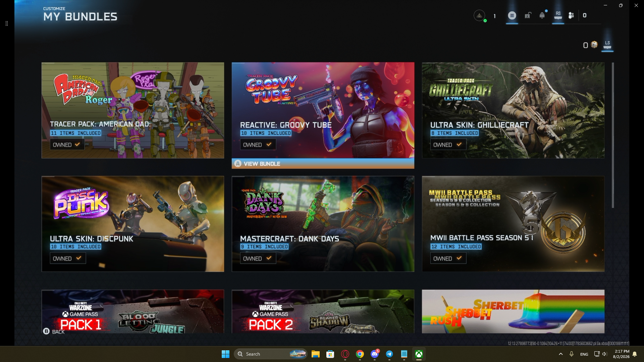Image resolution: width=644 pixels, height=362 pixels.
Task: Open the player rank emblem icon
Action: pos(479,15)
